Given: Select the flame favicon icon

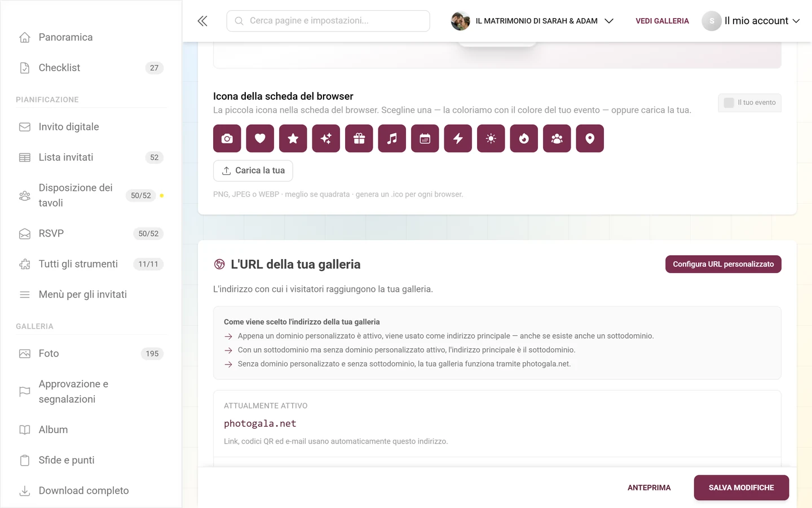Looking at the screenshot, I should [x=524, y=138].
